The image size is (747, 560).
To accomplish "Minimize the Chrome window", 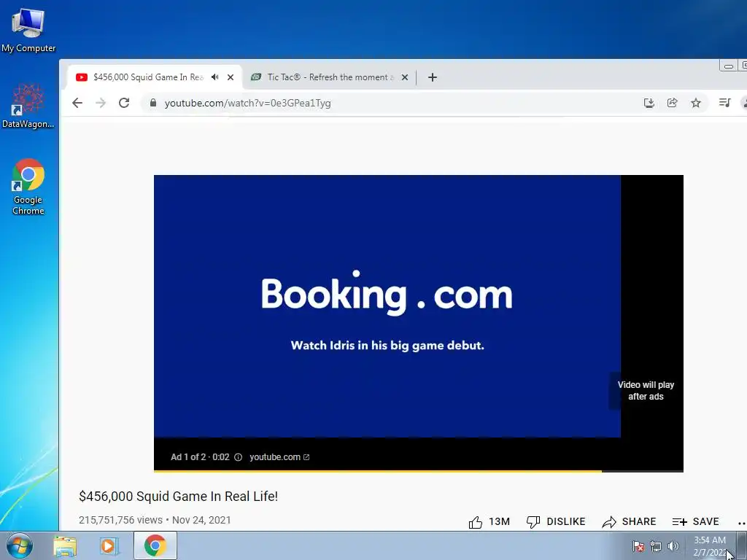I will 729,66.
